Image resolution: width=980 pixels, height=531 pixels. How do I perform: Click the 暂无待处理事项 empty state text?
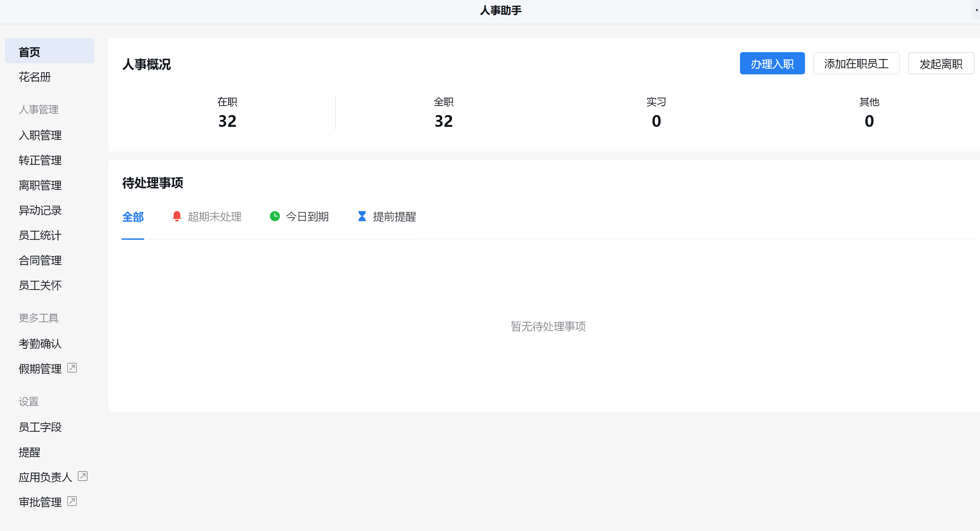point(548,326)
